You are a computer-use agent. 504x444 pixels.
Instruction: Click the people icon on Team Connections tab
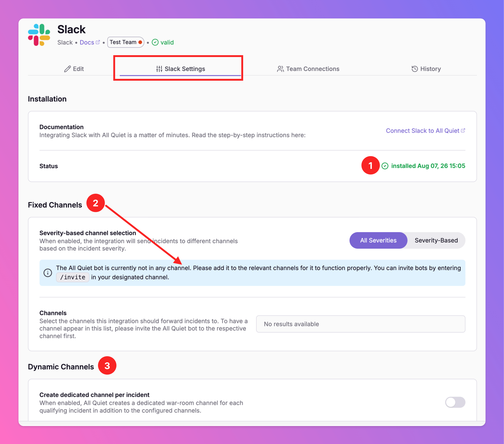tap(280, 69)
